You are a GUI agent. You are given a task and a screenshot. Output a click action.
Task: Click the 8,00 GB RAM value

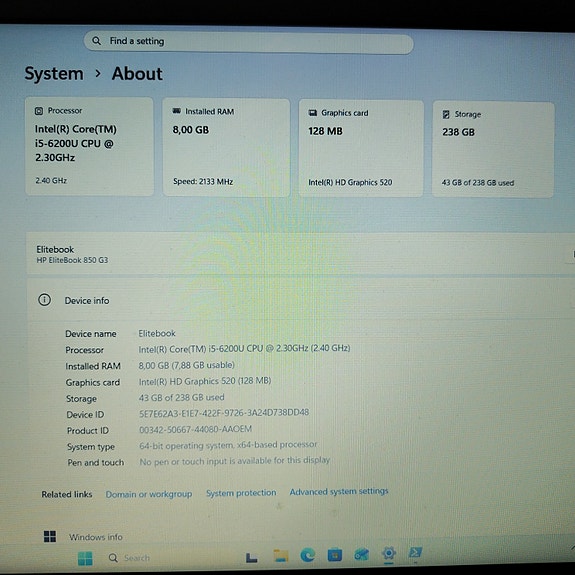coord(191,130)
